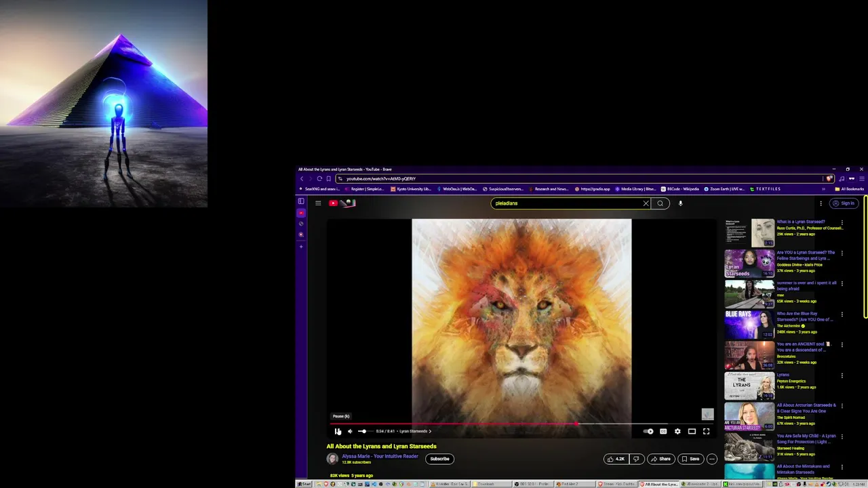The width and height of the screenshot is (868, 488).
Task: Dislike the video
Action: pyautogui.click(x=636, y=459)
